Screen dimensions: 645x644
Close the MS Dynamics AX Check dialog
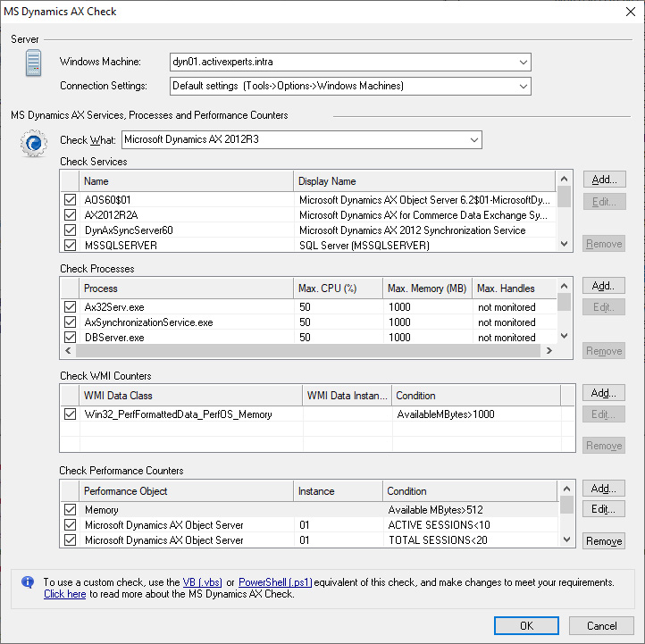[x=630, y=12]
